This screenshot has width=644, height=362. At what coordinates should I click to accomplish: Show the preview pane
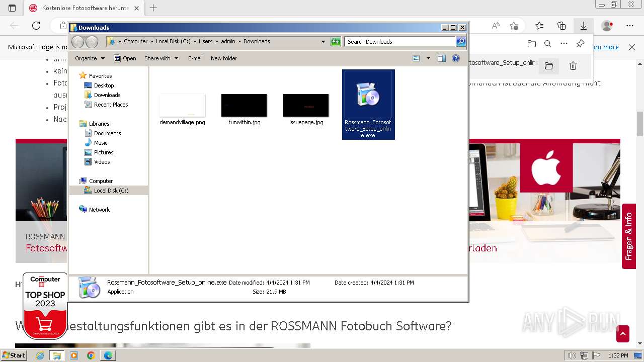442,58
